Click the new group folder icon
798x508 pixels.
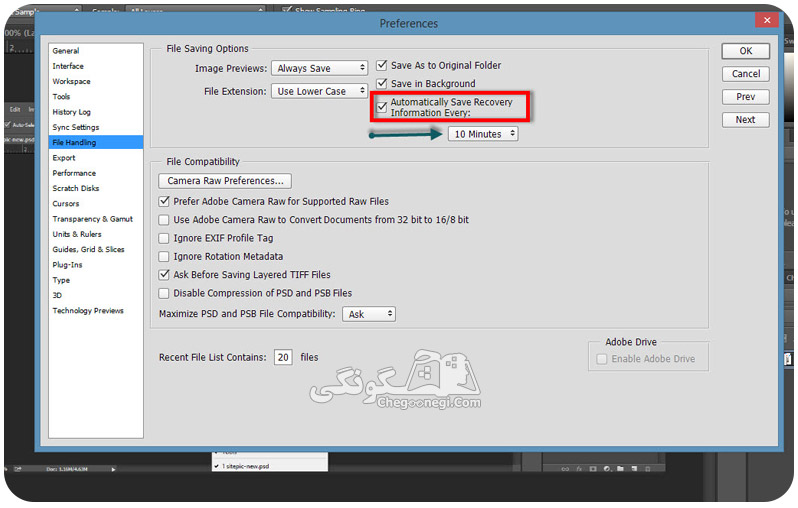[620, 469]
